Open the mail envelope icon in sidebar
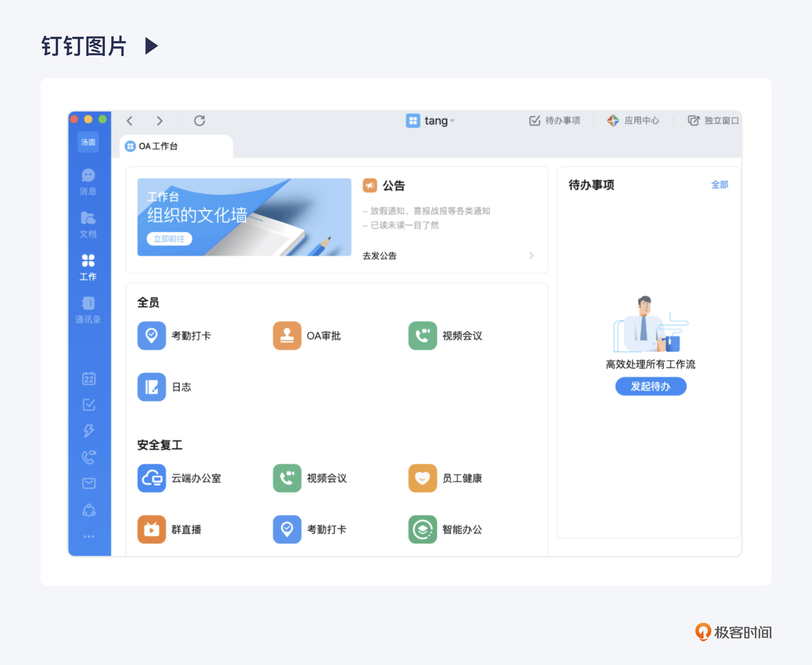This screenshot has width=812, height=665. click(x=89, y=483)
